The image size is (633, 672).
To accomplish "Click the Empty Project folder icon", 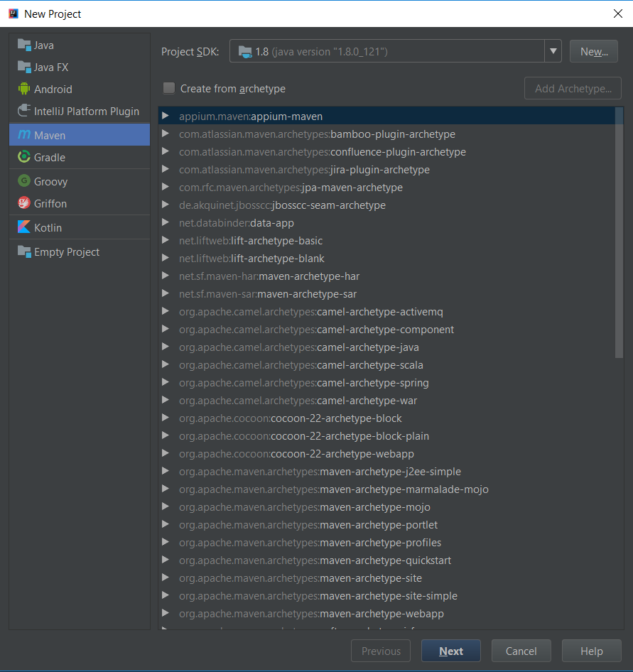I will [24, 251].
